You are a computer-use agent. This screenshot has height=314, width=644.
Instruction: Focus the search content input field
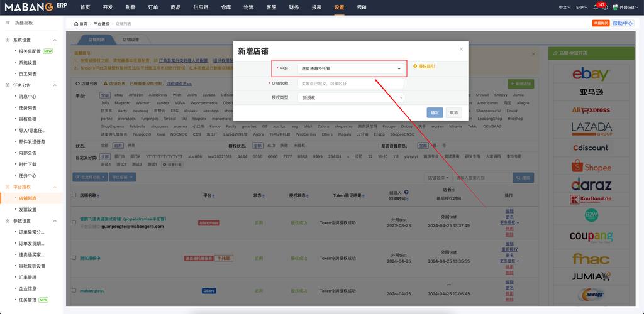point(482,178)
